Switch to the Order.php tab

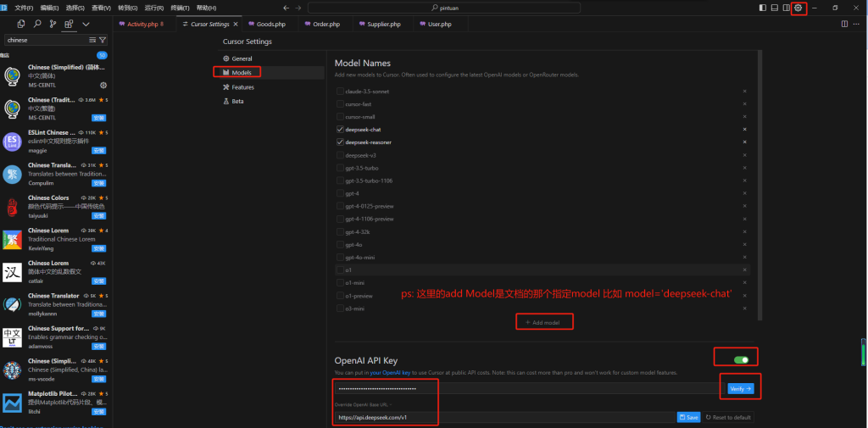click(326, 25)
